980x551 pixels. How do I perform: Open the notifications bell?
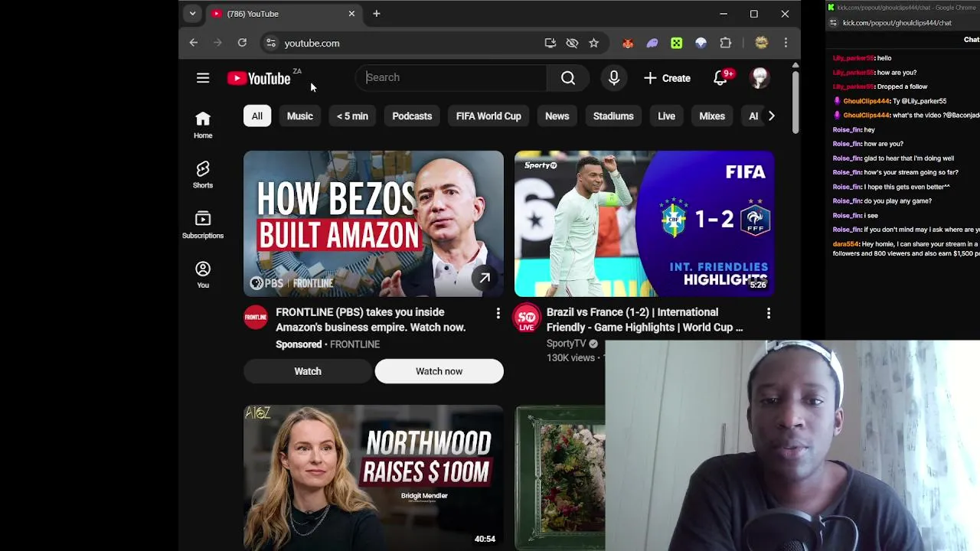pos(720,78)
